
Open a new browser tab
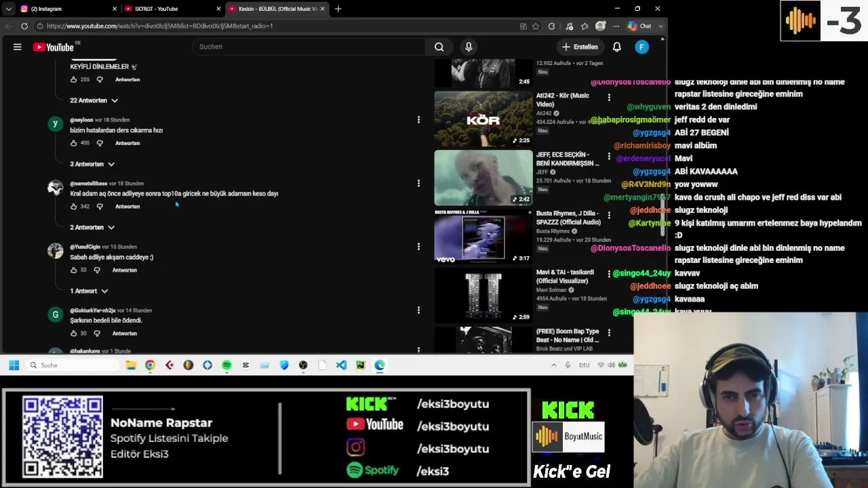338,9
